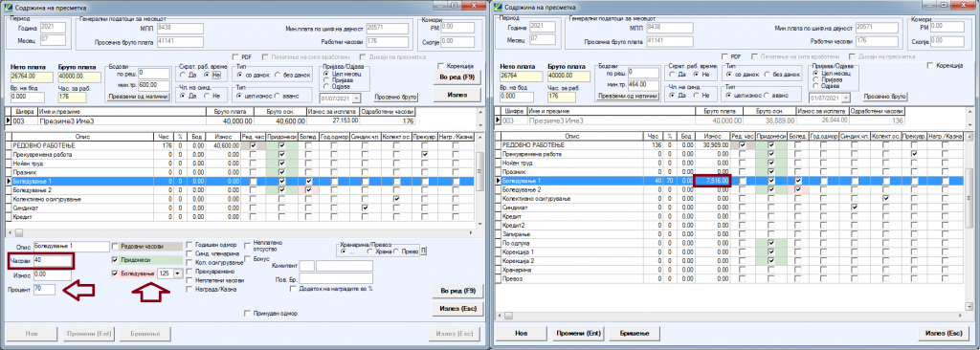Enable Корекција checkbox in left window
This screenshot has height=350, width=980.
click(x=441, y=66)
